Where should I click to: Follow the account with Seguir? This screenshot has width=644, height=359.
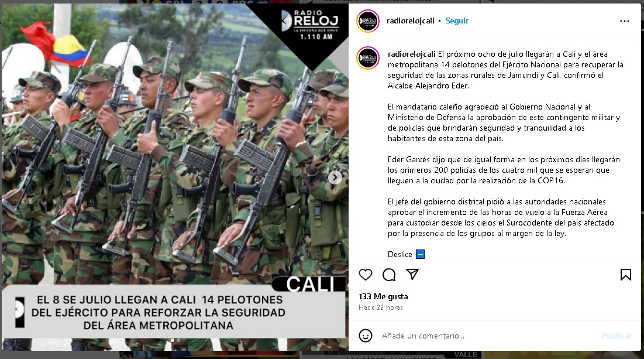tap(457, 20)
